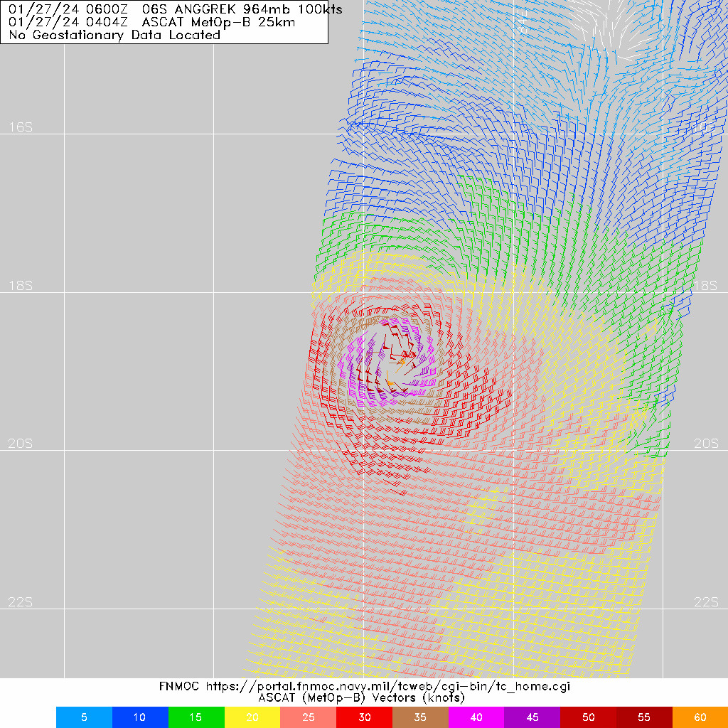Click the ASCAT Vectors (knots) legend title
The height and width of the screenshot is (728, 728).
pos(361,698)
